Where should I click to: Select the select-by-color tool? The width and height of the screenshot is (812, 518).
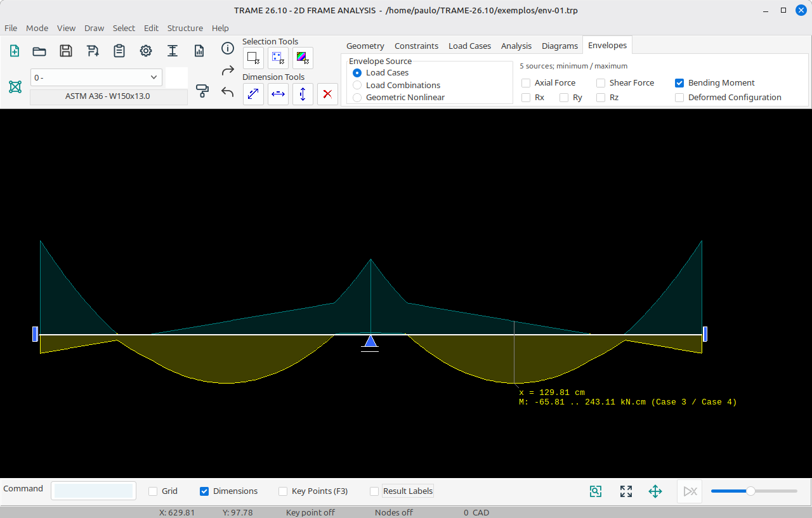303,58
